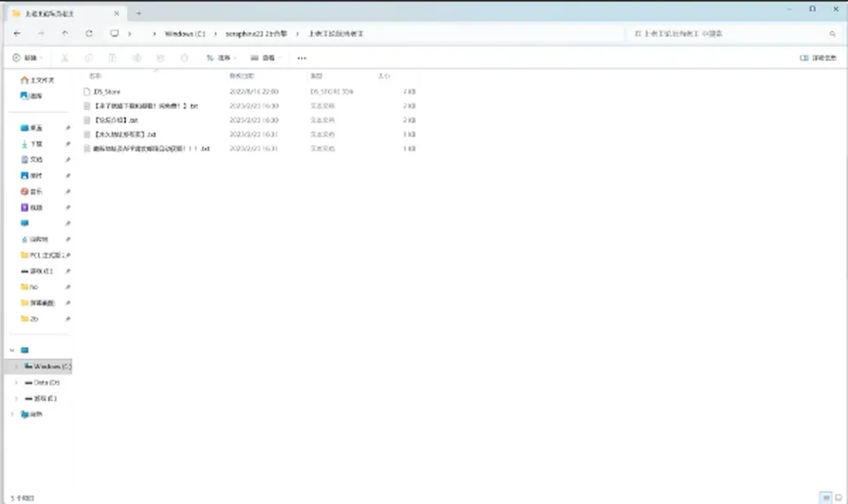Click seraphine23 breadcrumb in address bar

(x=256, y=34)
